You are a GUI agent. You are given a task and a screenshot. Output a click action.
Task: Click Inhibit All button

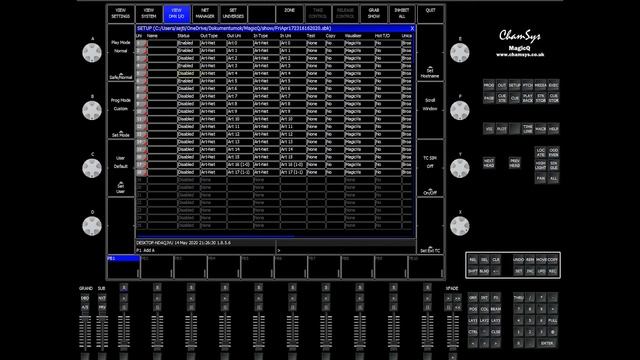click(x=402, y=13)
